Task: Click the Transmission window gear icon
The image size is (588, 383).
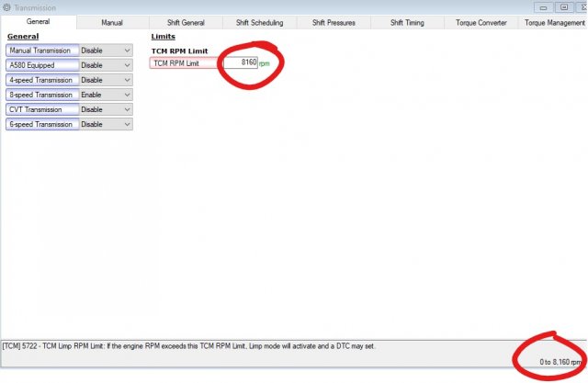Action: 6,7
